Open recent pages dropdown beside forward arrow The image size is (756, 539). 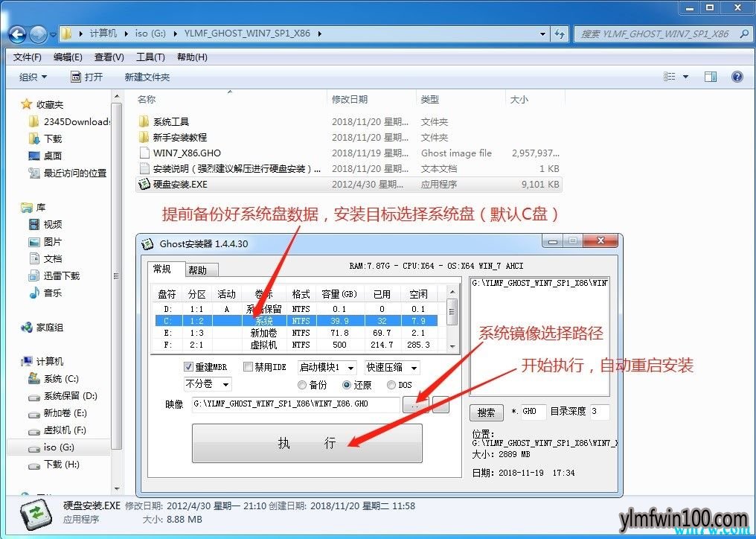point(53,35)
